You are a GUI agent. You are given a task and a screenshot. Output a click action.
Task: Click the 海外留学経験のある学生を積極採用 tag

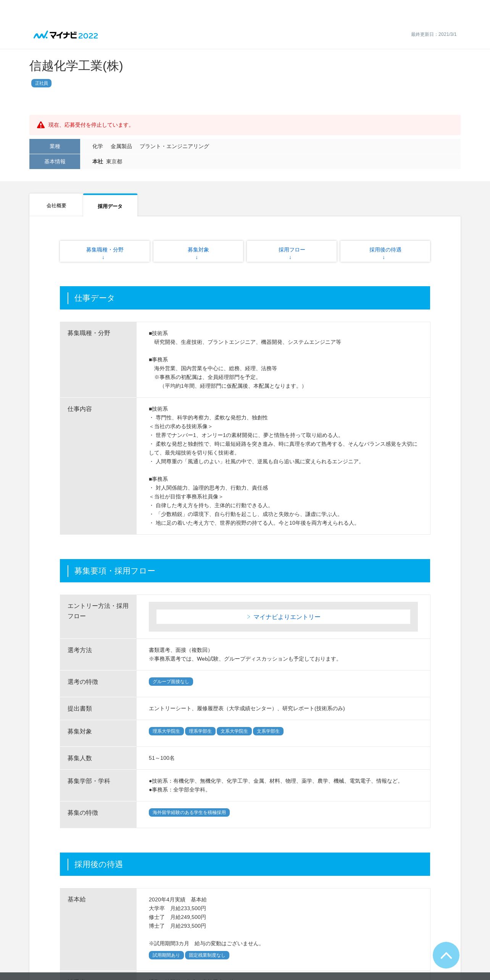(x=189, y=812)
